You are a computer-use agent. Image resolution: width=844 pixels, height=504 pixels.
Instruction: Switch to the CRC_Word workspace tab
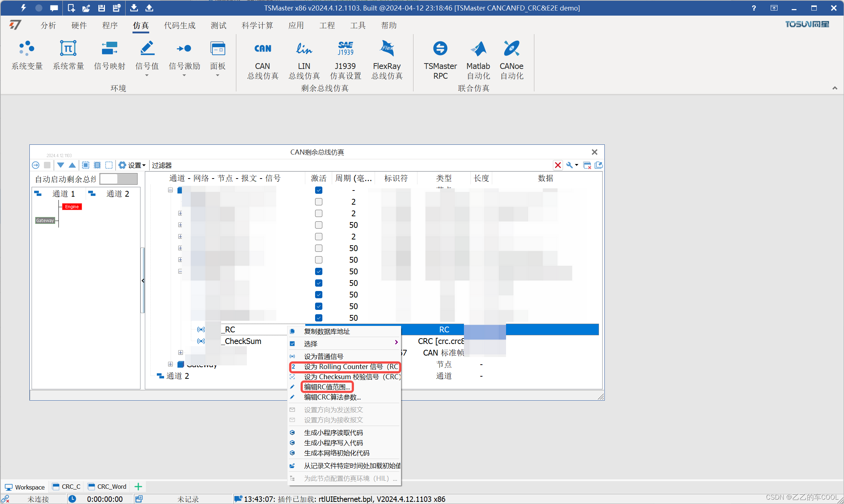(x=107, y=487)
